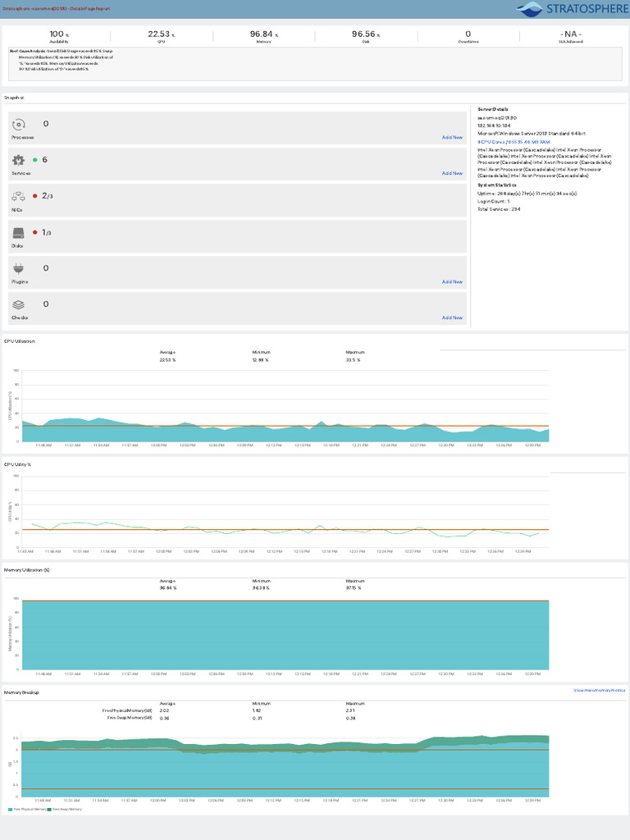Click Free Swap Memory average 0.36
Screen dimensions: 630x840
164,719
